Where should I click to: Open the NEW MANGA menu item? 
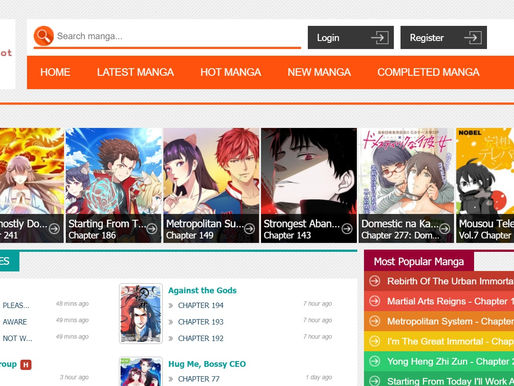pyautogui.click(x=319, y=72)
